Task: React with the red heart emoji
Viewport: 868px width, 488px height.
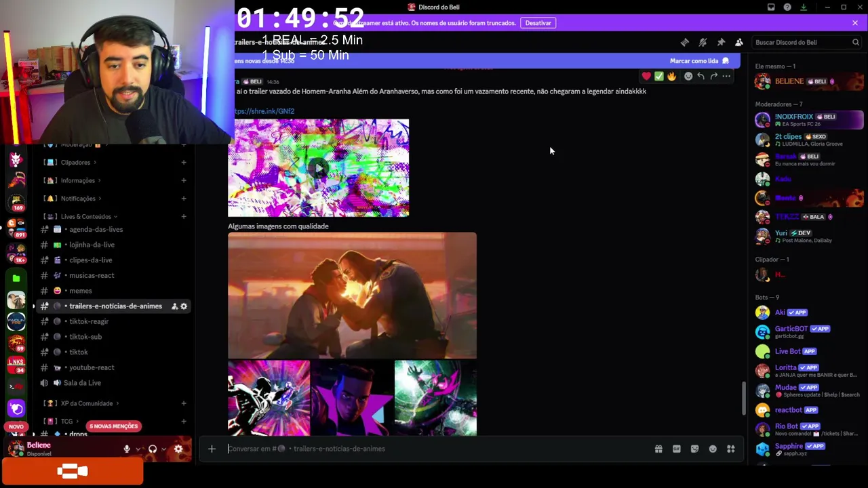Action: tap(647, 76)
